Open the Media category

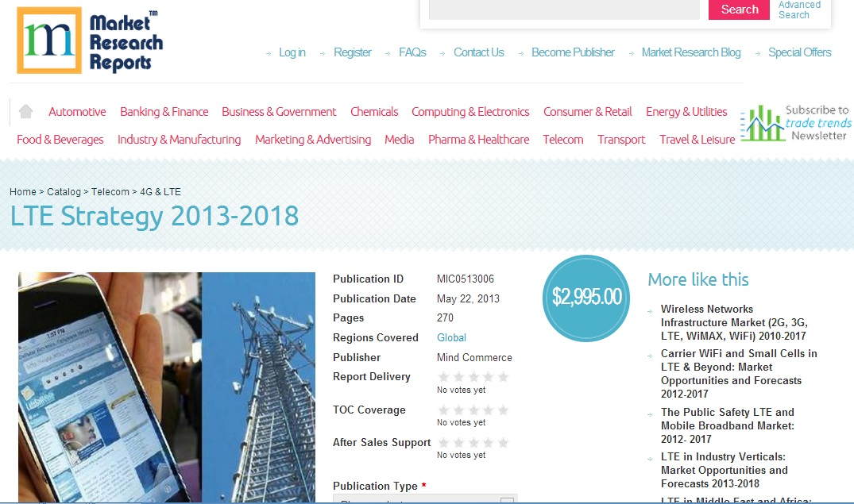coord(399,140)
